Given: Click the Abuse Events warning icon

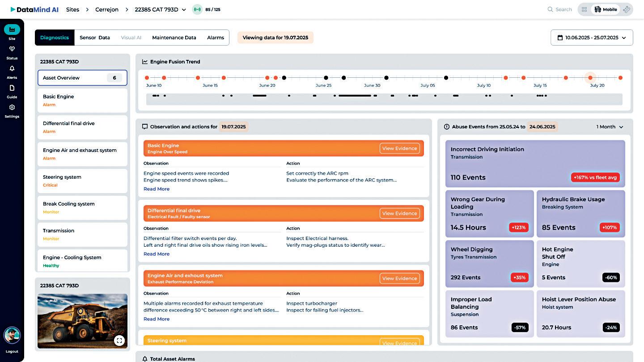Looking at the screenshot, I should [446, 126].
